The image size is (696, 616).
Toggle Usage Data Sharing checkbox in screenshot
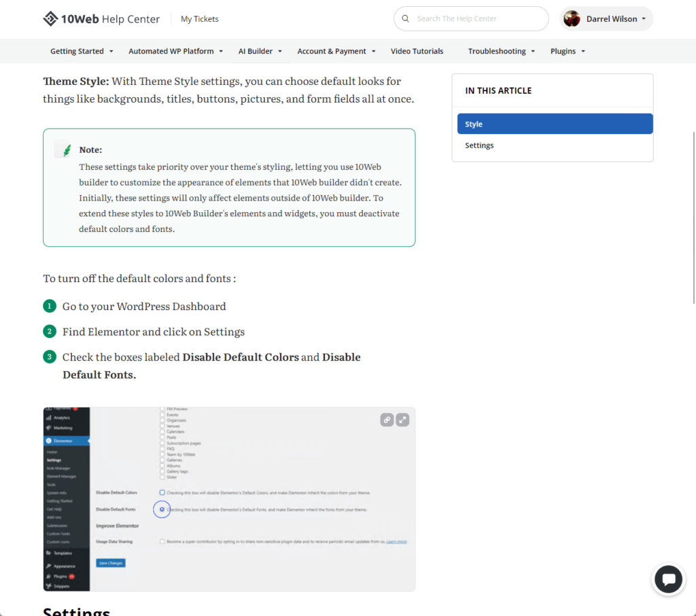click(162, 541)
